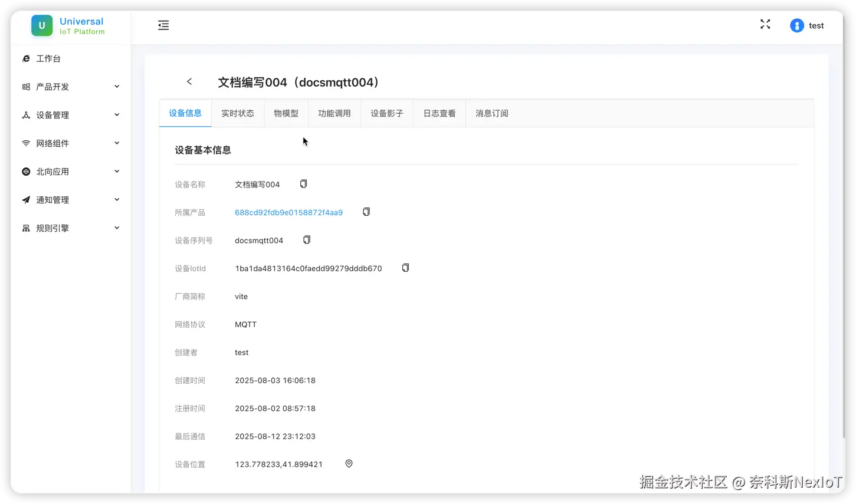The image size is (856, 504).
Task: Expand the 网络组件 menu chevron
Action: (117, 143)
